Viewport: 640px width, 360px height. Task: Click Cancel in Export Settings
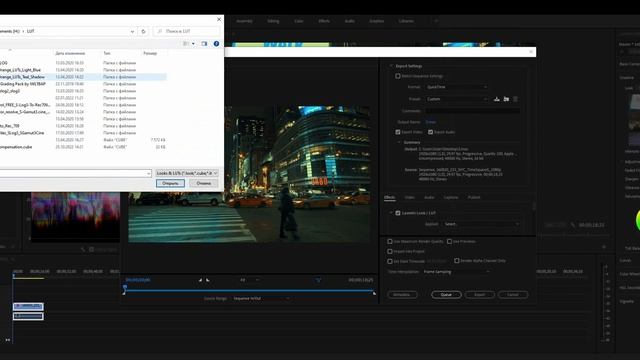513,295
